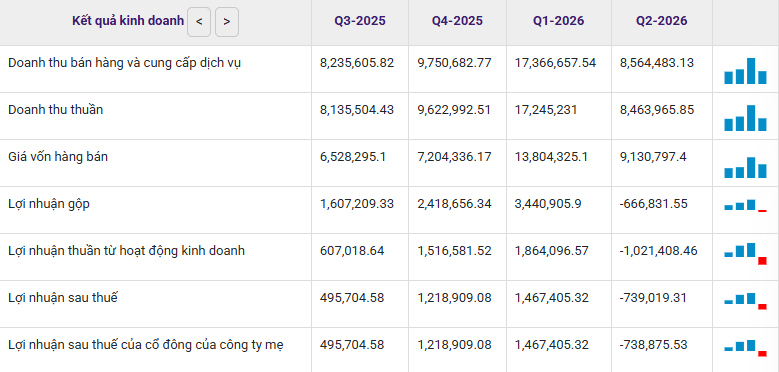This screenshot has height=372, width=779.
Task: Click the value 17,366,657.54
Action: (555, 63)
